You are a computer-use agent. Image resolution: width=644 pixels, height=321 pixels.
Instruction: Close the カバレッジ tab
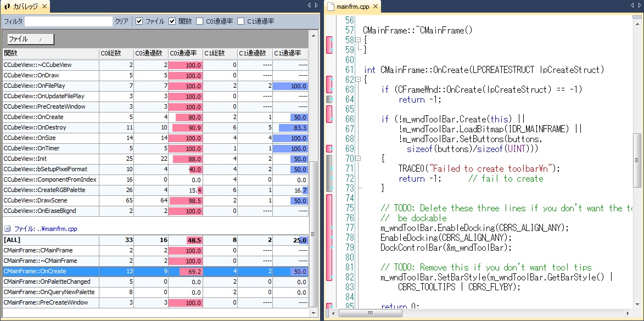point(43,7)
